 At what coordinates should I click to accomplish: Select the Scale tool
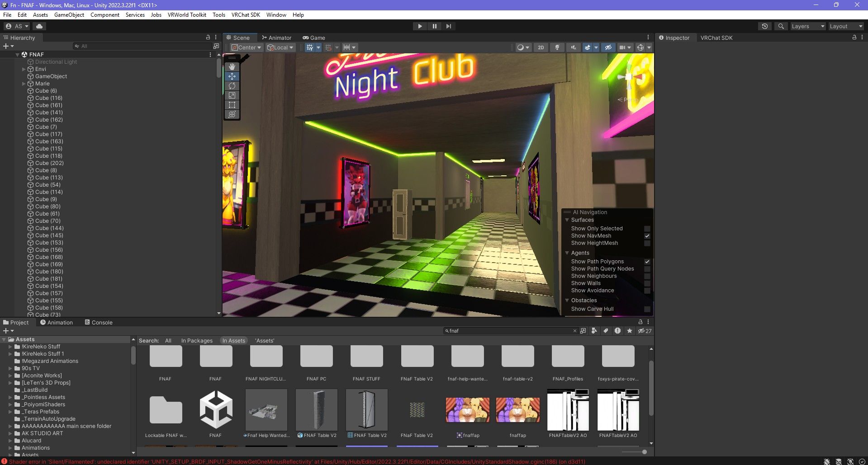pyautogui.click(x=232, y=95)
